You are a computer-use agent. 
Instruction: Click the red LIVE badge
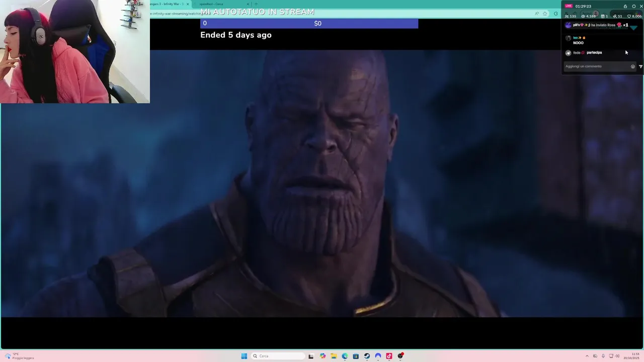569,6
